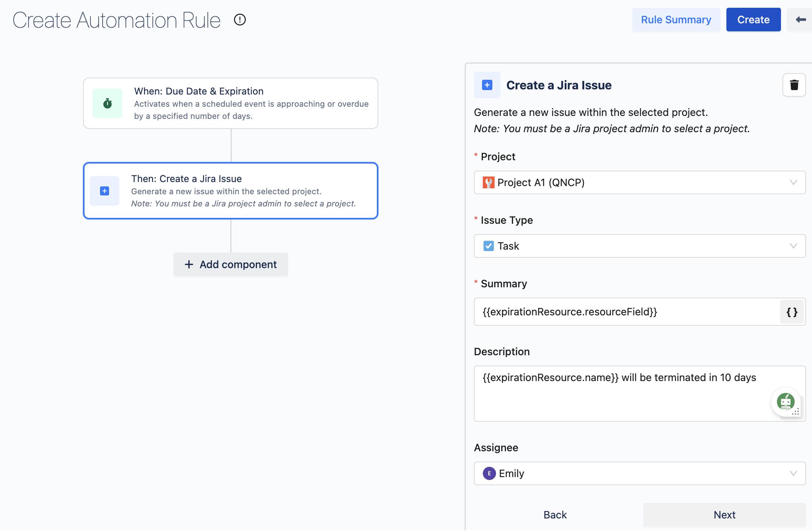The height and width of the screenshot is (531, 812).
Task: Click the info icon beside Create Automation Rule
Action: (240, 20)
